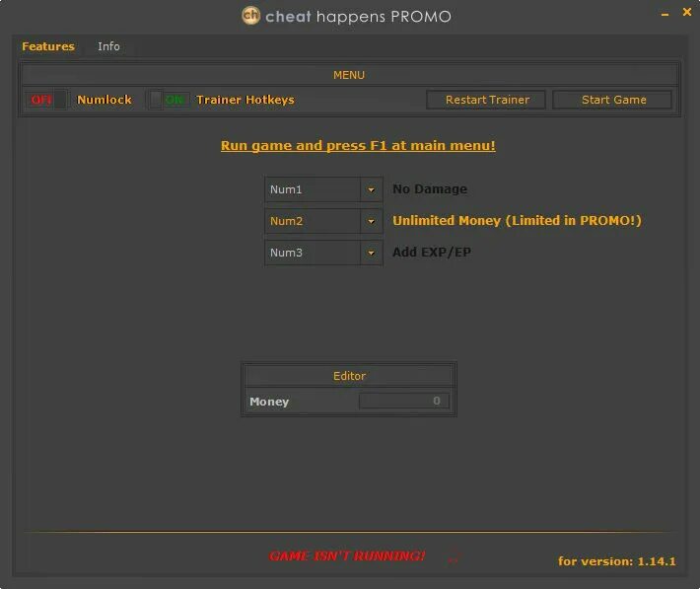
Task: Click the Restart Trainer button
Action: coord(486,100)
